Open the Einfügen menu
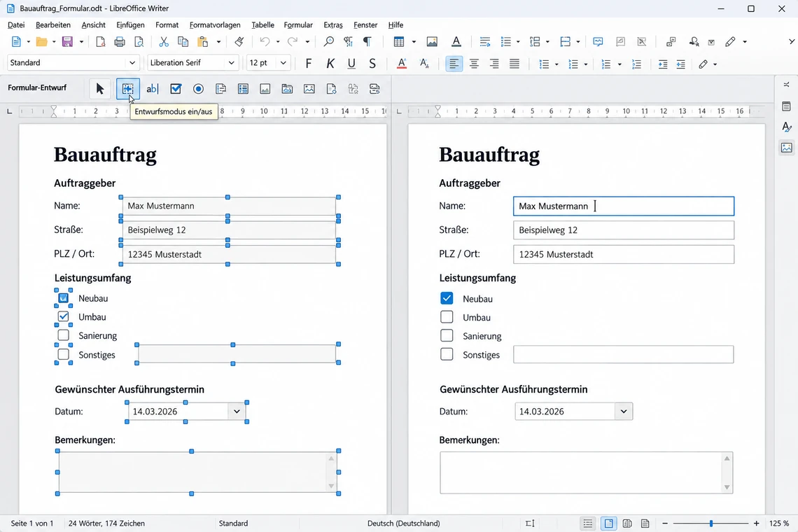 point(130,25)
